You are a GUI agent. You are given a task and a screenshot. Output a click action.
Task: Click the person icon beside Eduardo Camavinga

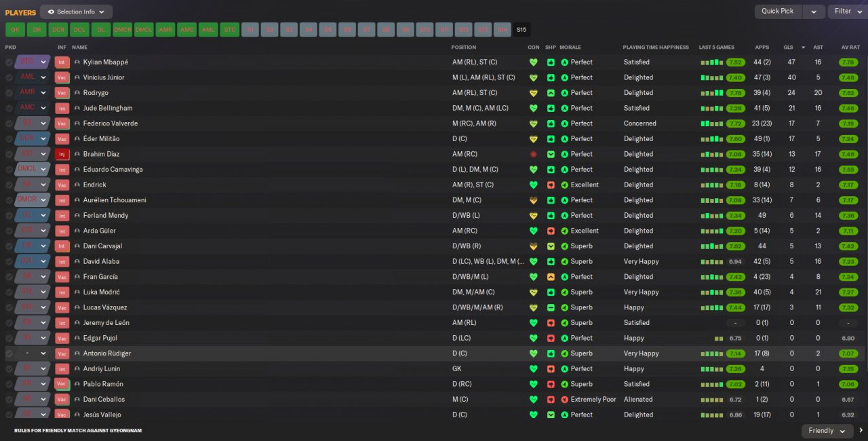pos(77,170)
